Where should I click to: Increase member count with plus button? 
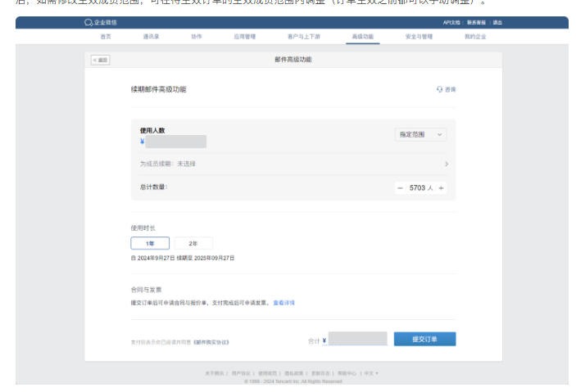point(442,188)
